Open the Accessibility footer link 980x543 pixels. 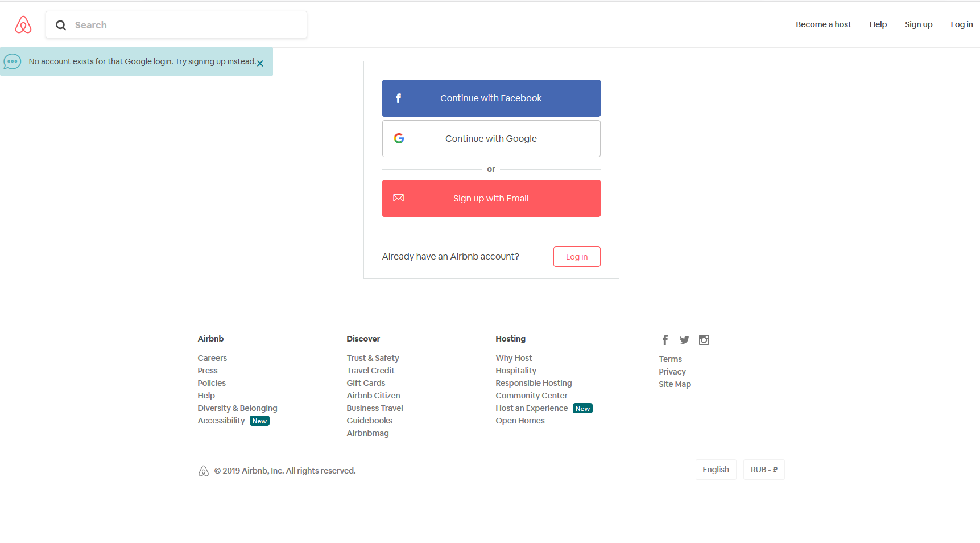tap(221, 421)
